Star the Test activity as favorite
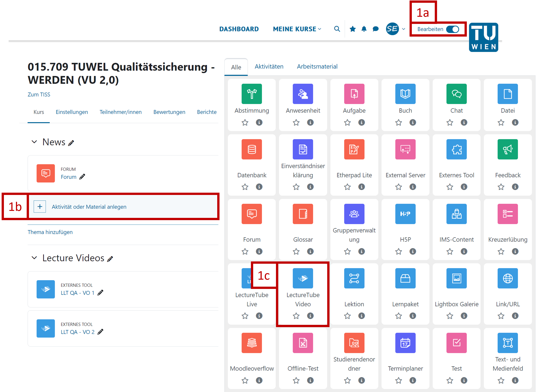Image resolution: width=542 pixels, height=392 pixels. tap(450, 381)
